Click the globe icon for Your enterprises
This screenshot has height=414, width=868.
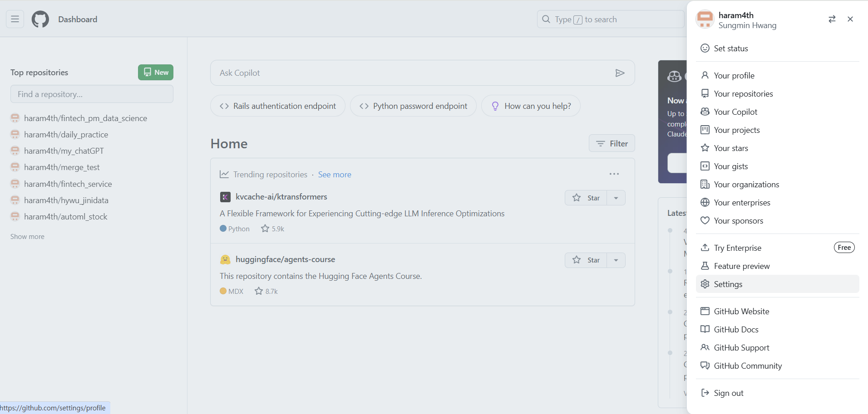click(x=705, y=202)
